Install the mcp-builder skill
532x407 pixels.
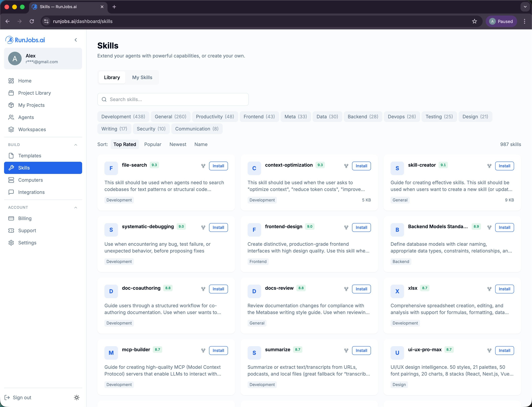[x=218, y=351]
